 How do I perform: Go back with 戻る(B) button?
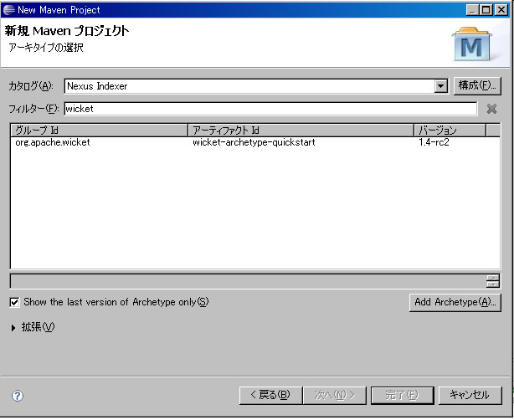[270, 396]
